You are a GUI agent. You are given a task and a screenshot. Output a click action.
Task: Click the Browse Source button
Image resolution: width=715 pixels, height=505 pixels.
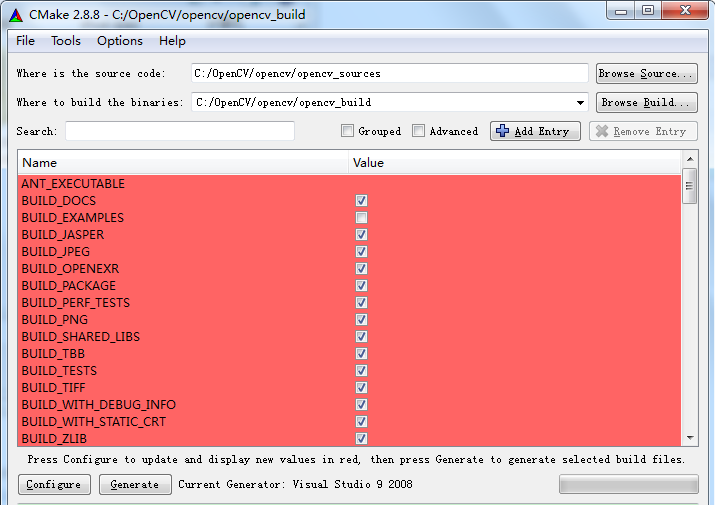tap(647, 73)
